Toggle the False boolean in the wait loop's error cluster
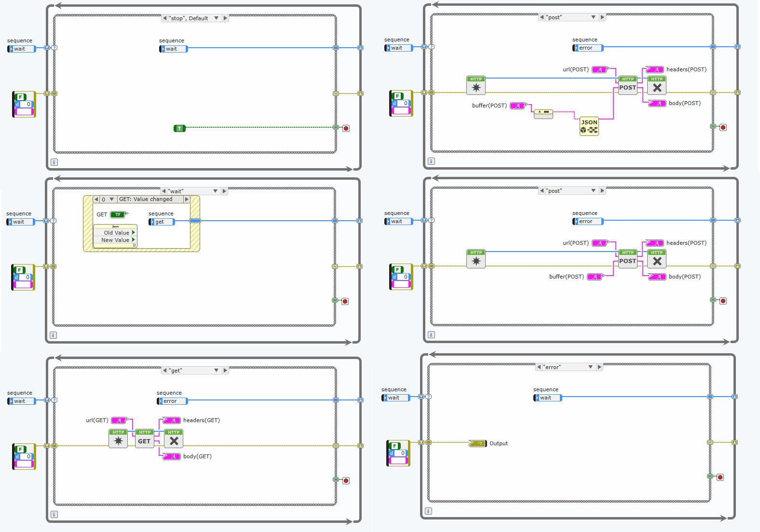Viewport: 760px width, 532px height. point(19,270)
